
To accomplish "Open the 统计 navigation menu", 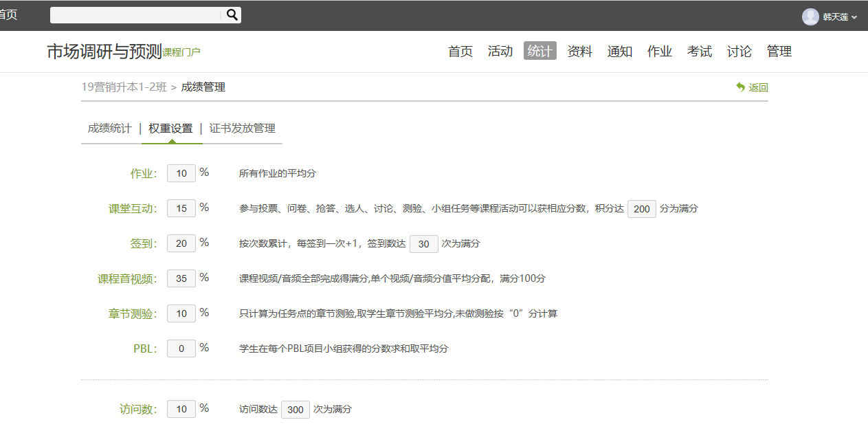I will [x=539, y=52].
